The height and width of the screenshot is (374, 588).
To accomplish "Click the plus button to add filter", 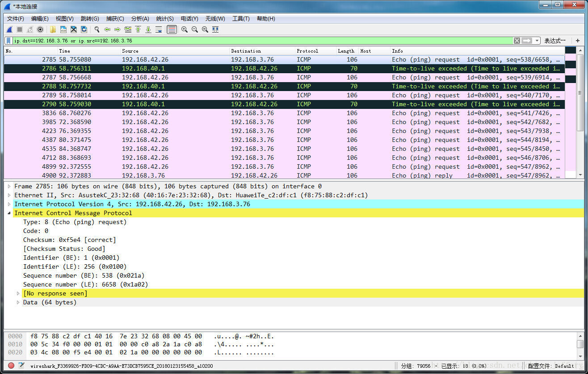I will 578,41.
